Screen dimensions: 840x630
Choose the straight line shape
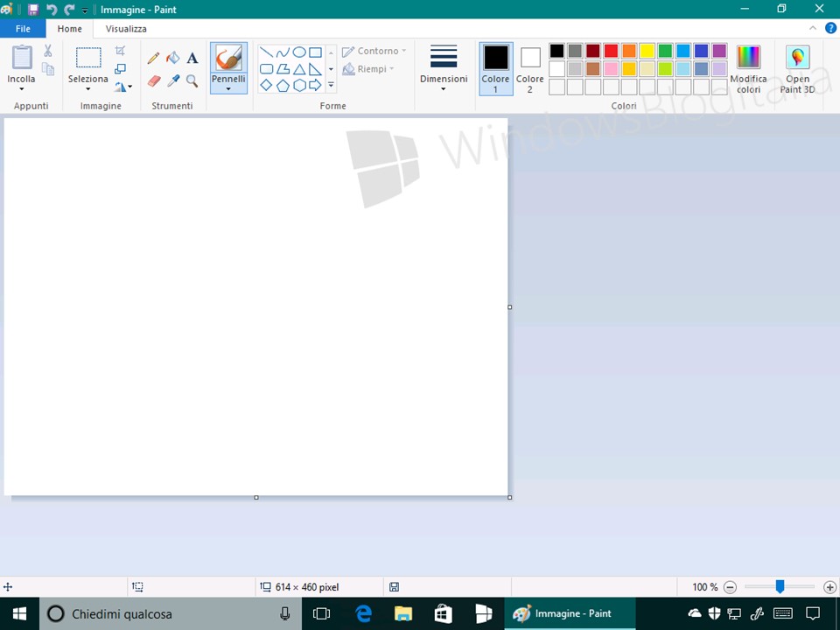(x=266, y=52)
